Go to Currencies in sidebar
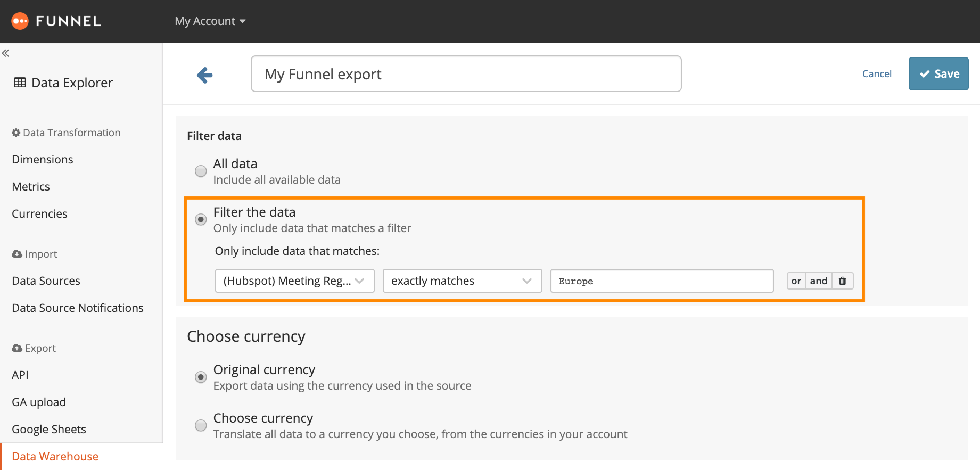The image size is (980, 470). click(x=39, y=214)
